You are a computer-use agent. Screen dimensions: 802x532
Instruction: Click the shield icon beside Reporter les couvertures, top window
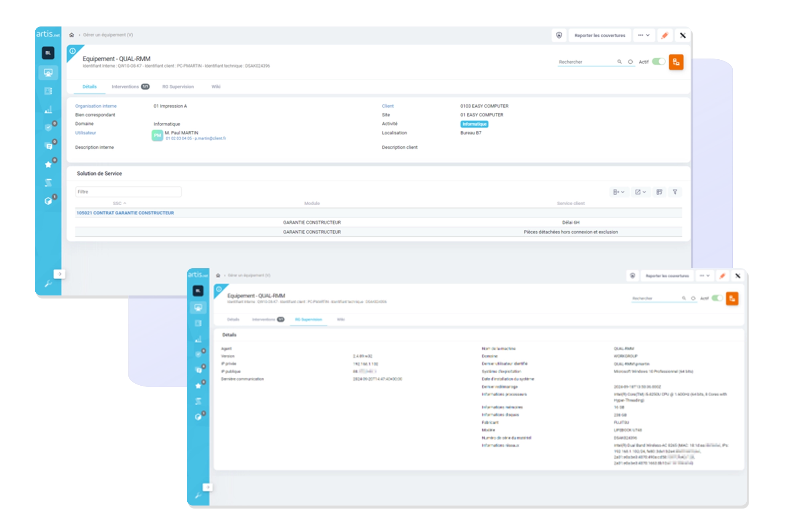pyautogui.click(x=559, y=35)
